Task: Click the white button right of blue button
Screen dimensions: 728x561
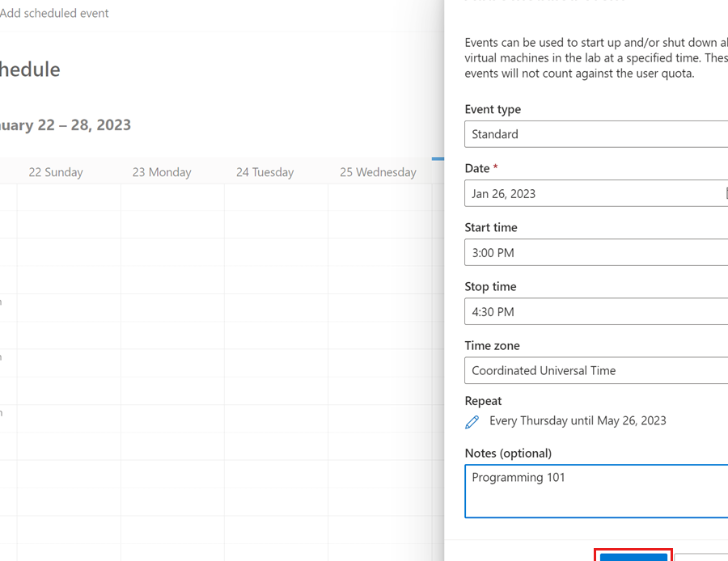Action: pyautogui.click(x=701, y=556)
